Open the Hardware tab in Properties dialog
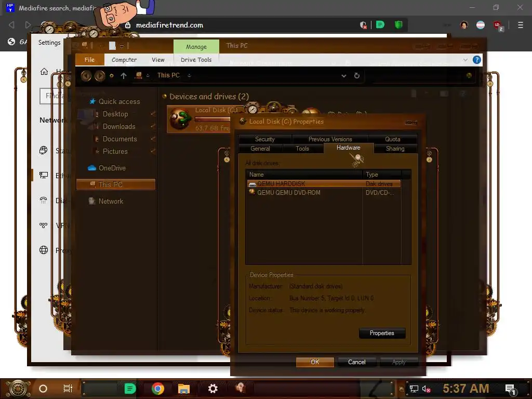The image size is (532, 399). 349,148
